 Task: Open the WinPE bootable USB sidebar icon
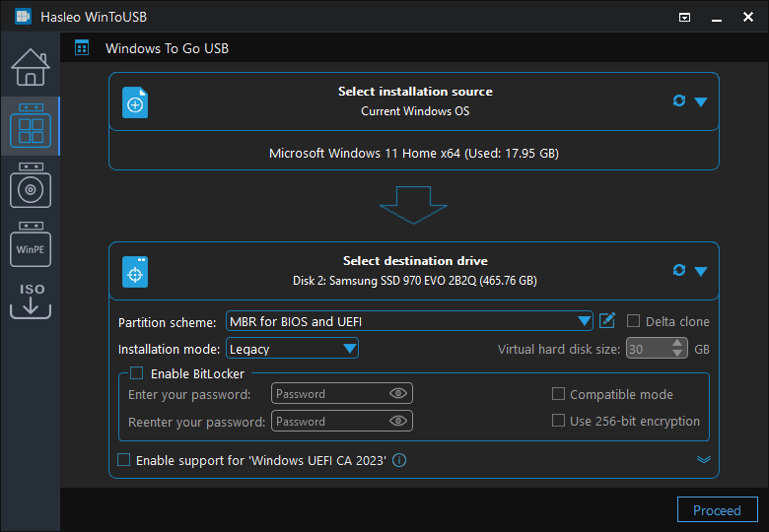[31, 244]
